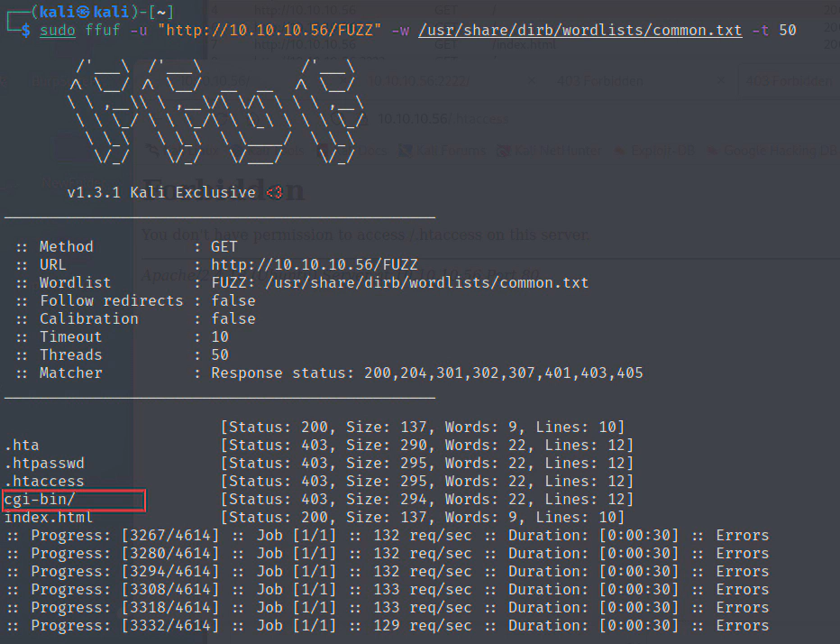The image size is (840, 644).
Task: Click the .hta result entry
Action: 22,445
